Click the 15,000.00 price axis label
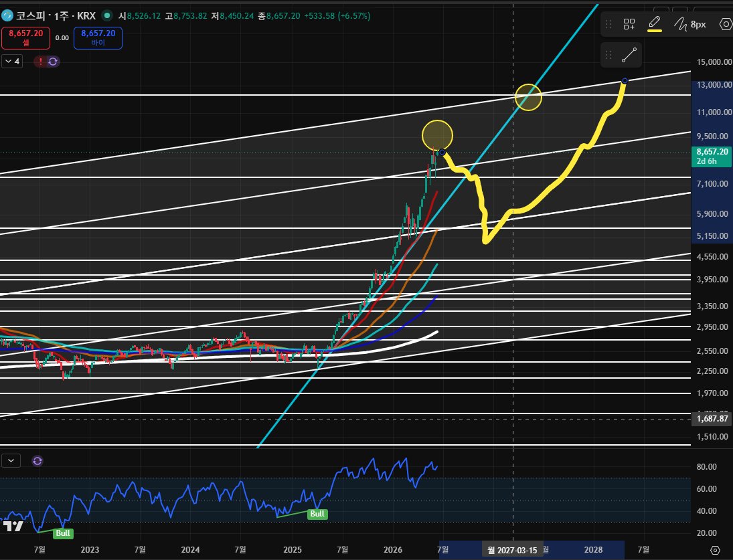This screenshot has height=560, width=733. pos(714,62)
